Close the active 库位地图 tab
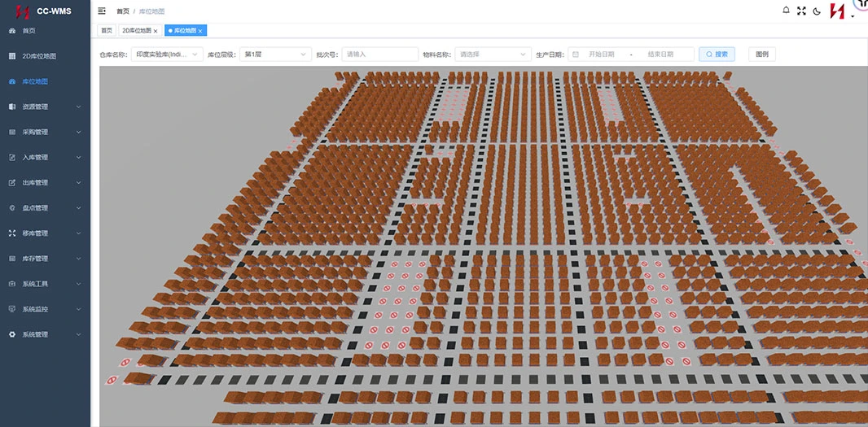 200,31
